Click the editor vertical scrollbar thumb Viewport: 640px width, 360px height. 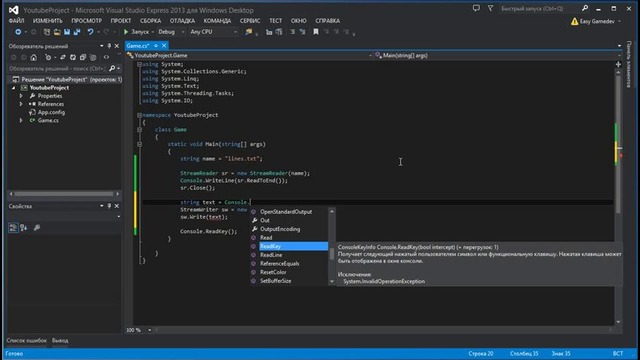pyautogui.click(x=618, y=144)
